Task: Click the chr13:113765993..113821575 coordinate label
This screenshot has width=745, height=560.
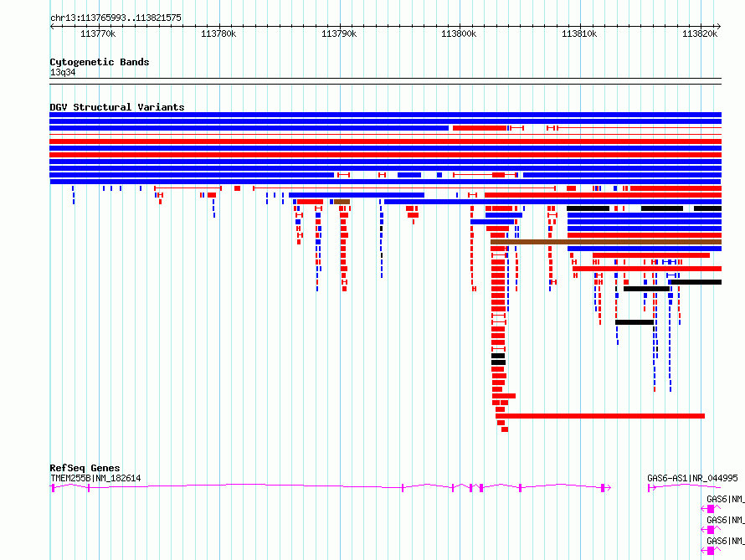Action: tap(116, 18)
